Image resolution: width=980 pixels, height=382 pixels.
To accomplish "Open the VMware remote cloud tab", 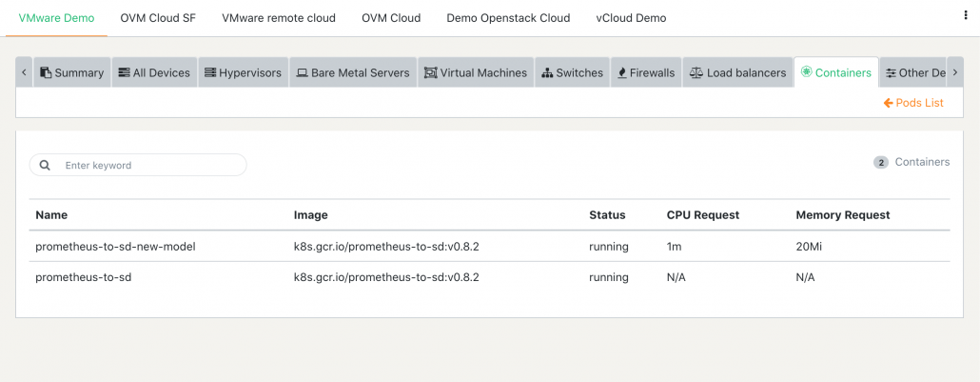I will 279,18.
